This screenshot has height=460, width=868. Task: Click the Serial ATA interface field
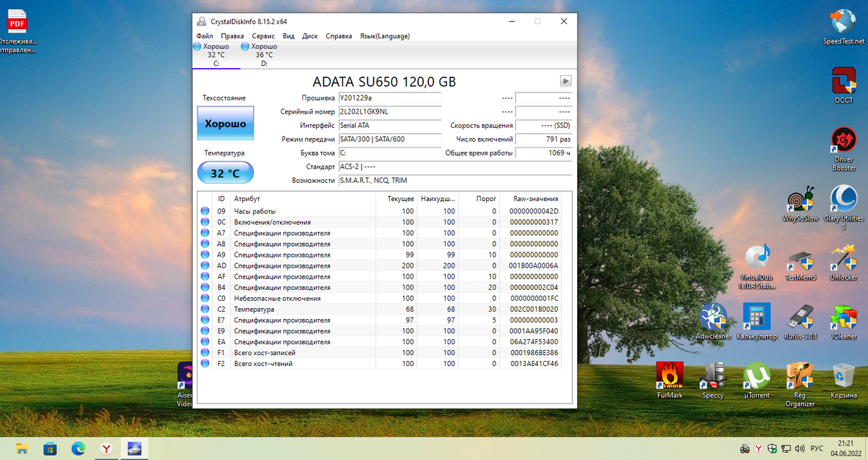tap(389, 125)
